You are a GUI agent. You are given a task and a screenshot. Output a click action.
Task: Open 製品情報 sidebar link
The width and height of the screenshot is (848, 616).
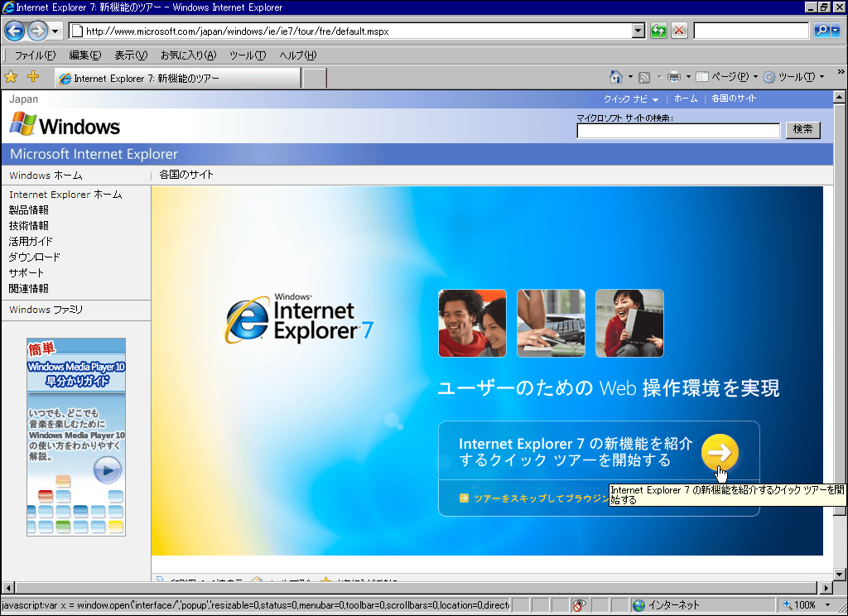point(29,209)
